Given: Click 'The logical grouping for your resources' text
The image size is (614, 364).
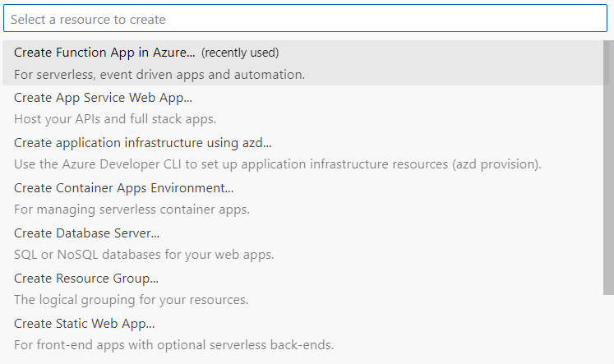Looking at the screenshot, I should pos(131,301).
